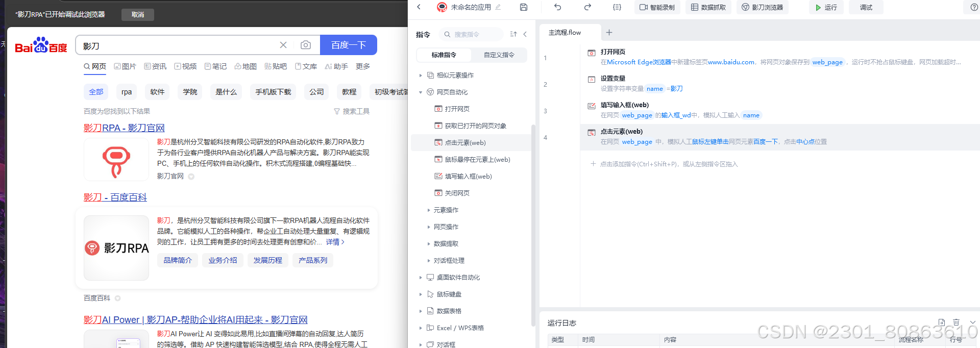Viewport: 980px width, 348px height.
Task: Clear the Baidu search box with X
Action: 283,45
